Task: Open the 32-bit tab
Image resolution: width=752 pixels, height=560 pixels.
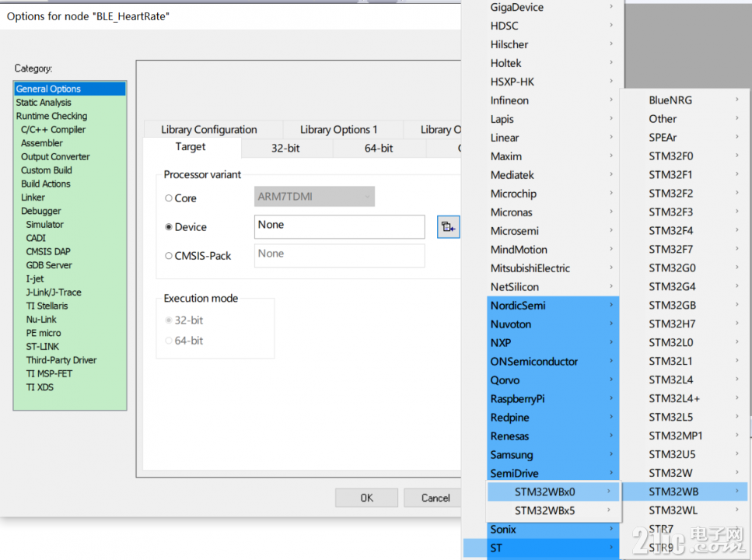Action: click(285, 149)
